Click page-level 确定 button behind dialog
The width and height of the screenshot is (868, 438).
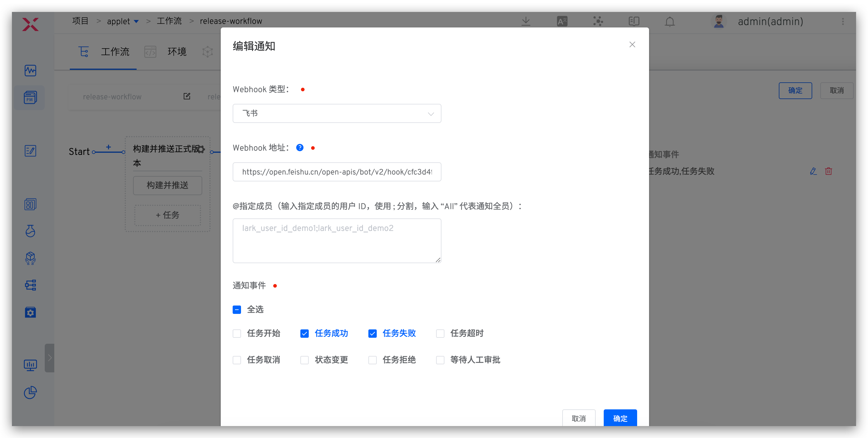click(x=795, y=90)
